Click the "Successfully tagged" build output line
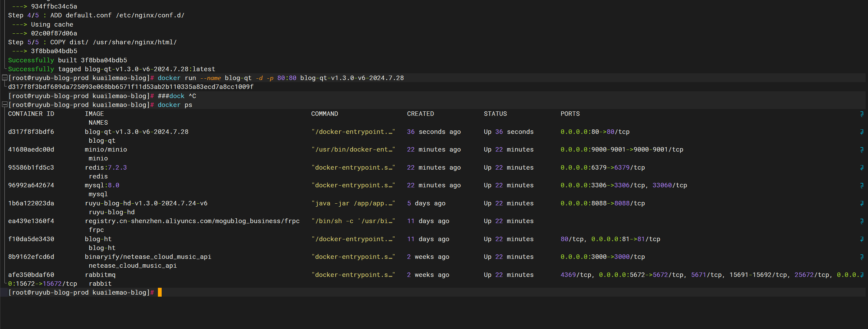This screenshot has height=329, width=868. click(112, 69)
